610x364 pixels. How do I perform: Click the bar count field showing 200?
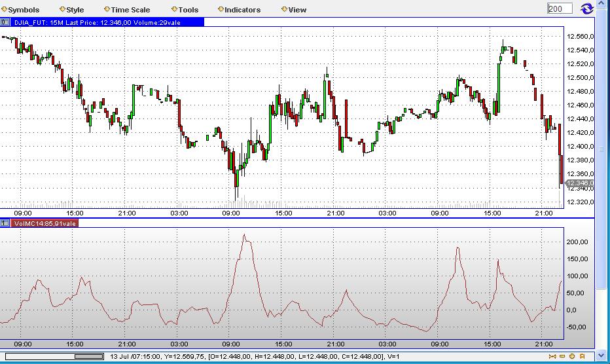click(x=560, y=9)
